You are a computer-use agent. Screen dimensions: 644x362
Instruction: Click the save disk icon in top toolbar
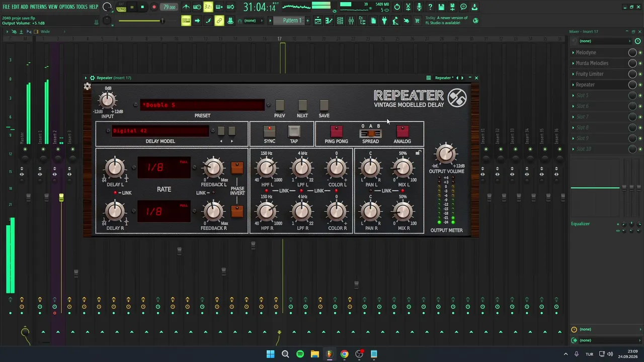(441, 7)
